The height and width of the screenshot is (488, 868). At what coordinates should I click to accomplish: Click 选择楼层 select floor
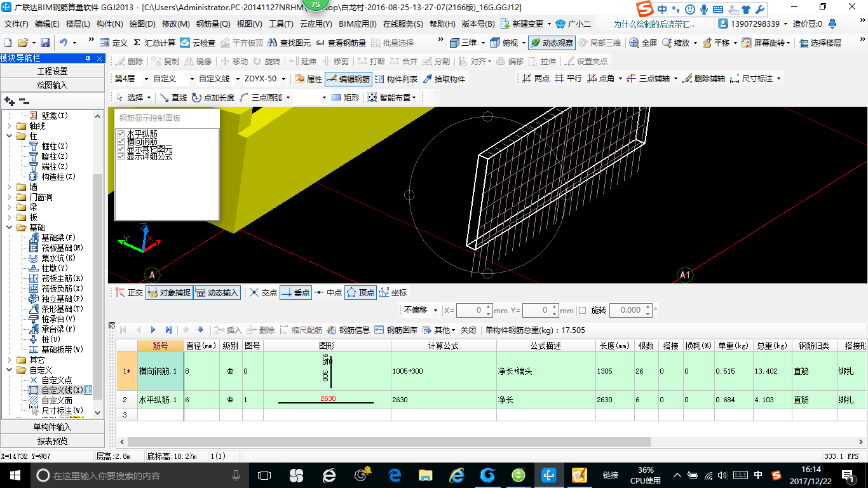(x=820, y=43)
